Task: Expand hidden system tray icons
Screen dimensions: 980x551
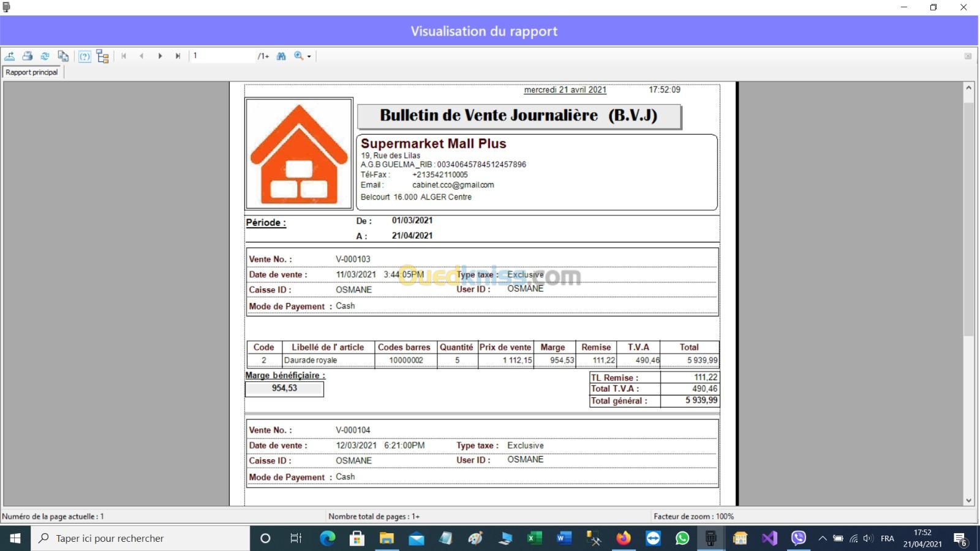Action: tap(823, 538)
